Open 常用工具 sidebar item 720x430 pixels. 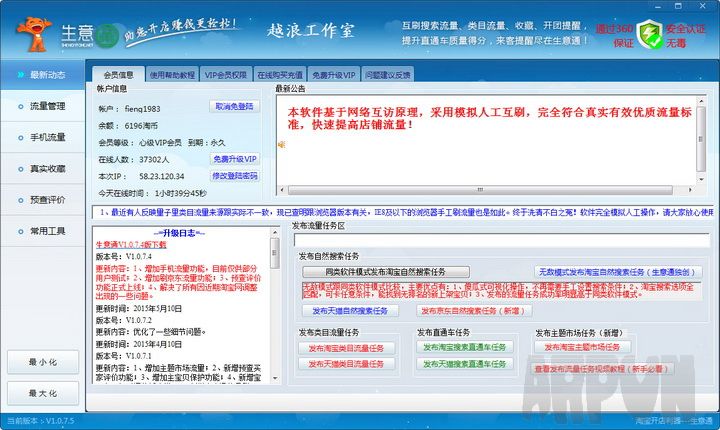click(42, 231)
